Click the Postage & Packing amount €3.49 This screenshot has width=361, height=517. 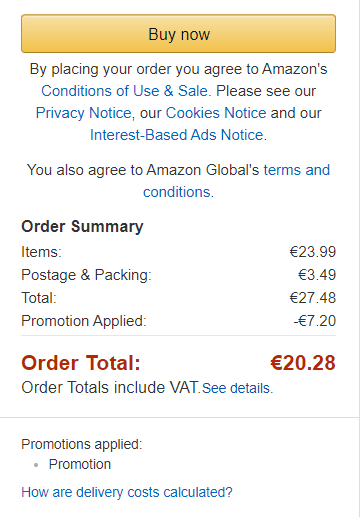click(317, 275)
